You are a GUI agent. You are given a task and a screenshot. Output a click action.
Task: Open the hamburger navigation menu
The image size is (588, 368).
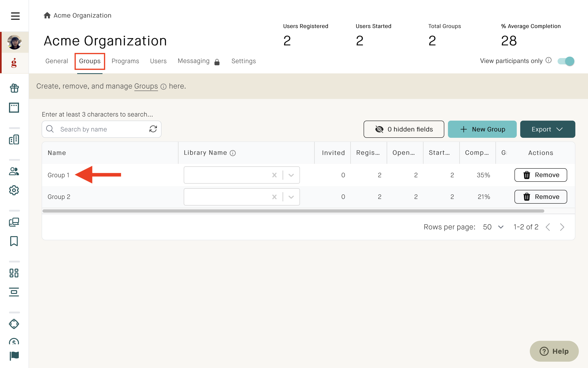pos(15,16)
